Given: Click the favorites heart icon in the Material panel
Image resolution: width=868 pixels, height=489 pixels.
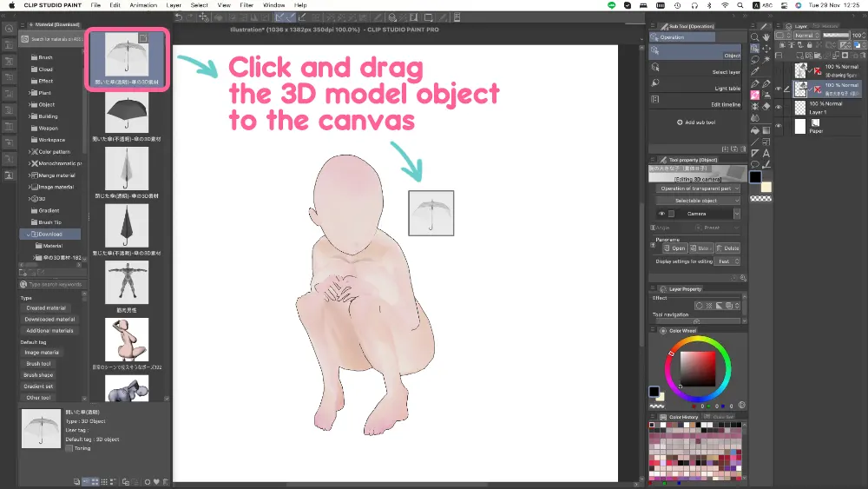Looking at the screenshot, I should pos(156,482).
